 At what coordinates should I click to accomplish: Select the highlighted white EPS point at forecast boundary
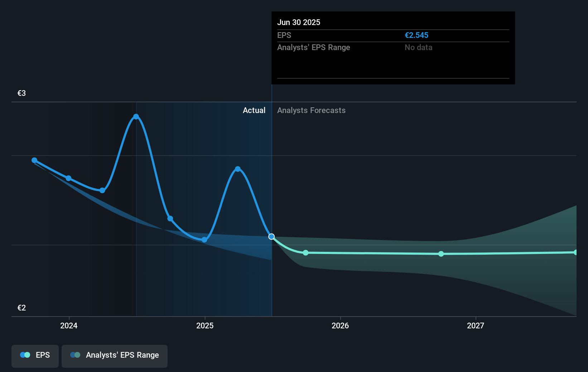271,236
